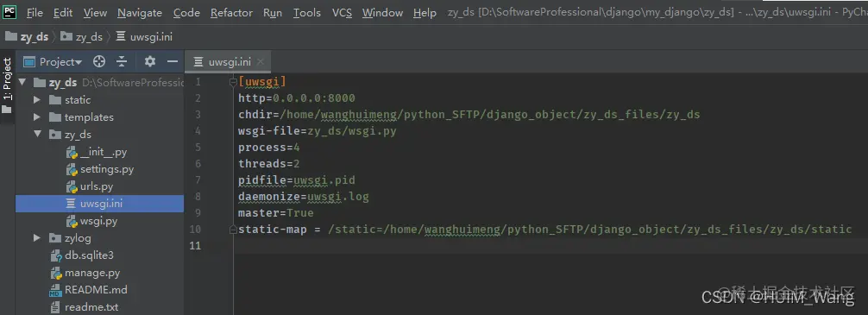Select the static folder in tree
The height and width of the screenshot is (315, 868).
[78, 100]
